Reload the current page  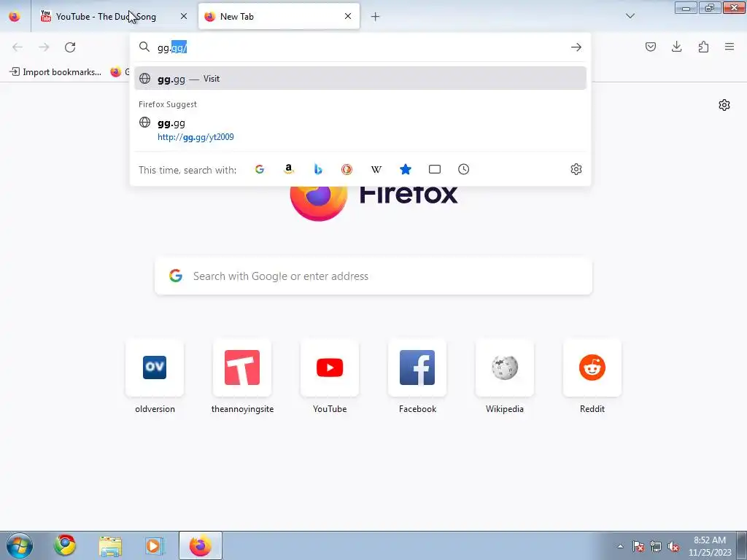pos(70,47)
